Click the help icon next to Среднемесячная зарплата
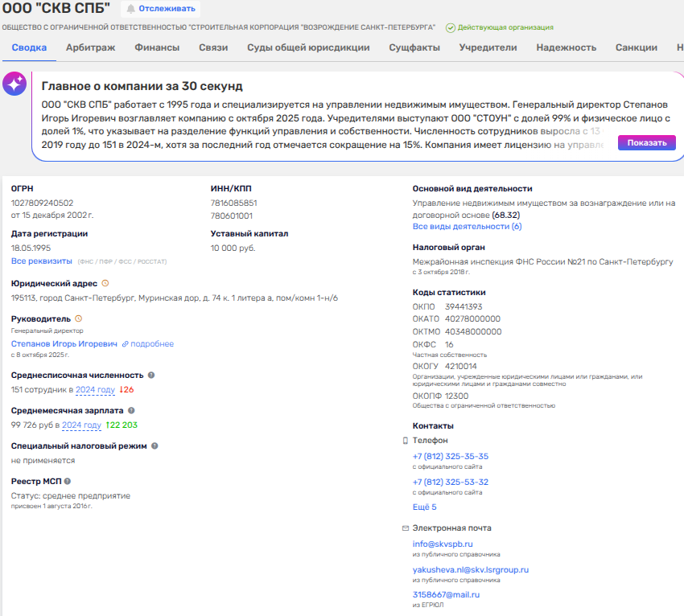Viewport: 684px width, 616px height. point(132,410)
